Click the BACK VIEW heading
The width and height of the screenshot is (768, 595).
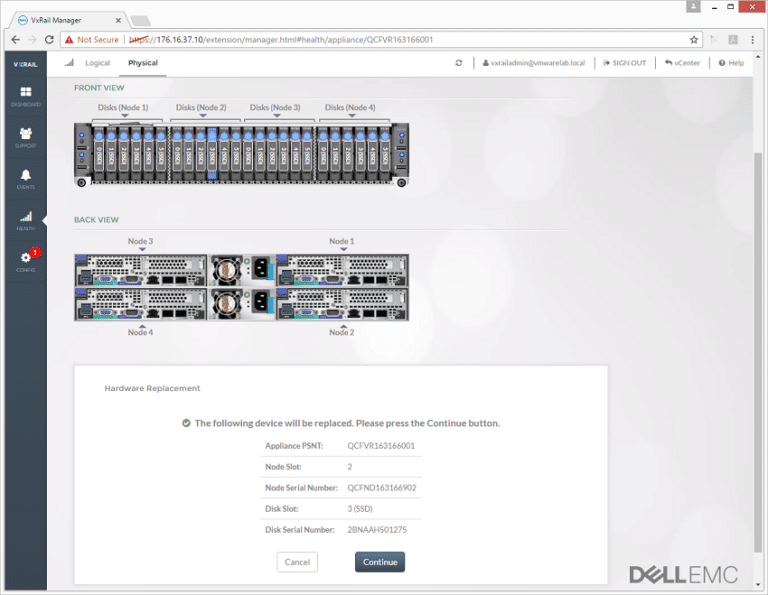tap(96, 219)
